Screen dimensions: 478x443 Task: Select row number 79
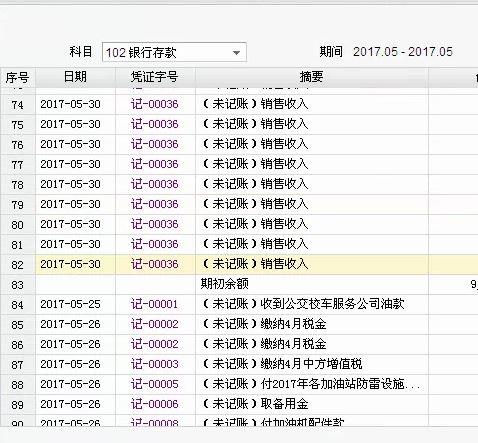click(x=17, y=205)
